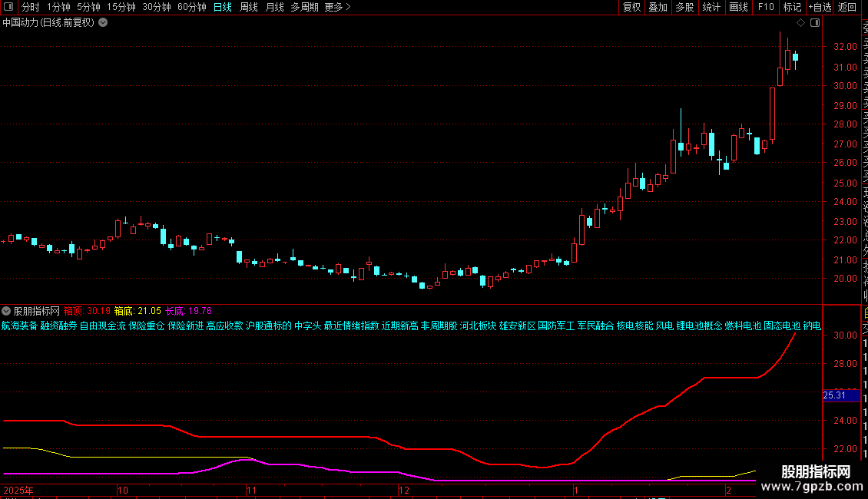Click the 锂电池概念 concept tag

(699, 326)
